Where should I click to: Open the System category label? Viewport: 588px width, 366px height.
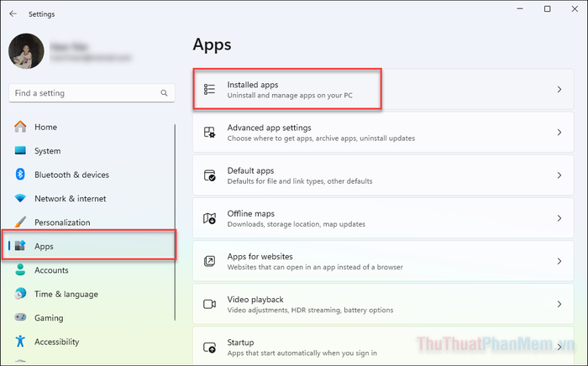coord(48,150)
